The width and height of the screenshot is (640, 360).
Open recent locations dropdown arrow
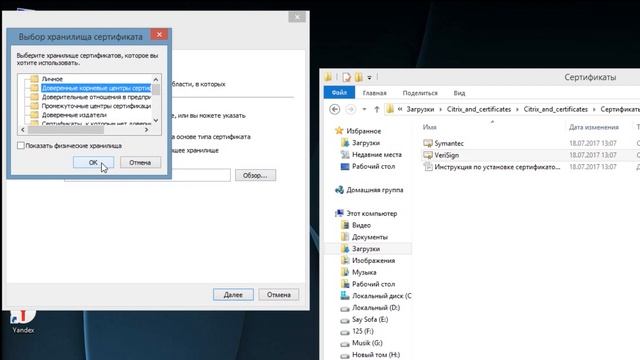click(x=364, y=109)
